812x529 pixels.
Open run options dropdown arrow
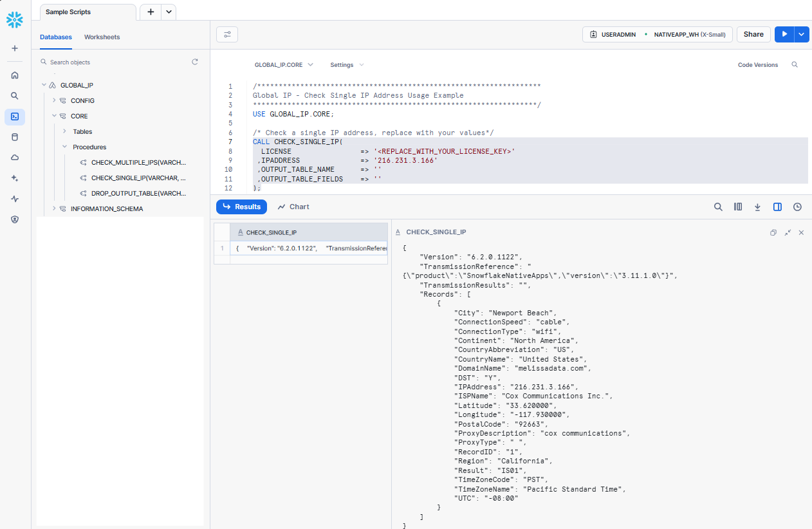pyautogui.click(x=802, y=34)
